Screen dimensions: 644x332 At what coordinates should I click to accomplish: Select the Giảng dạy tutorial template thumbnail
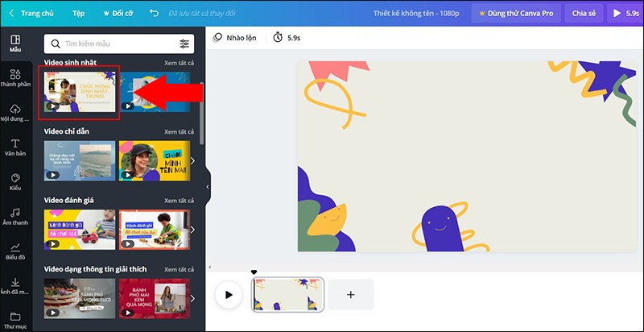coord(80,160)
